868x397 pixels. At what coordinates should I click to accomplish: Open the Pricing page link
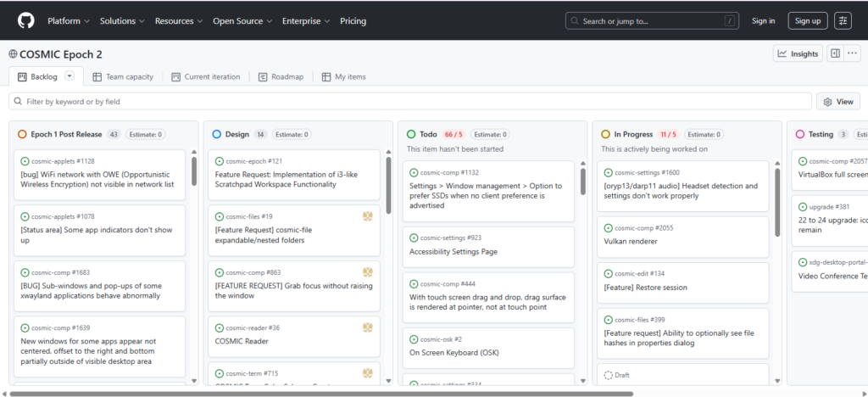(x=353, y=21)
